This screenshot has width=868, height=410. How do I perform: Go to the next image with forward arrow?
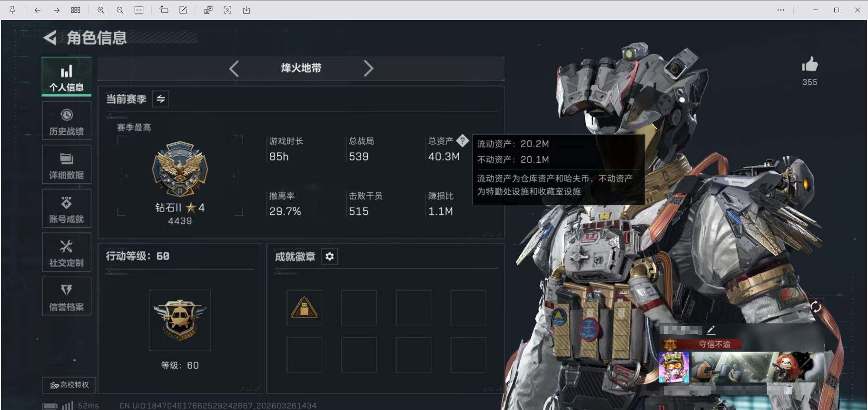pos(56,10)
